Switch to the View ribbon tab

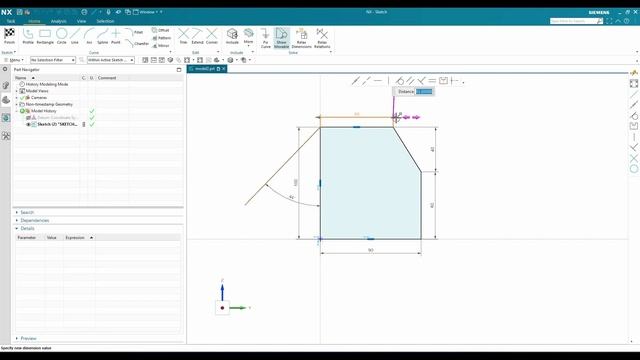coord(81,21)
